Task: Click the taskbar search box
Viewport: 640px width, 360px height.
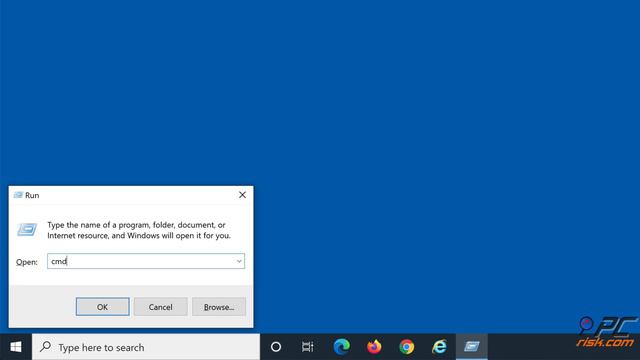Action: pyautogui.click(x=146, y=347)
